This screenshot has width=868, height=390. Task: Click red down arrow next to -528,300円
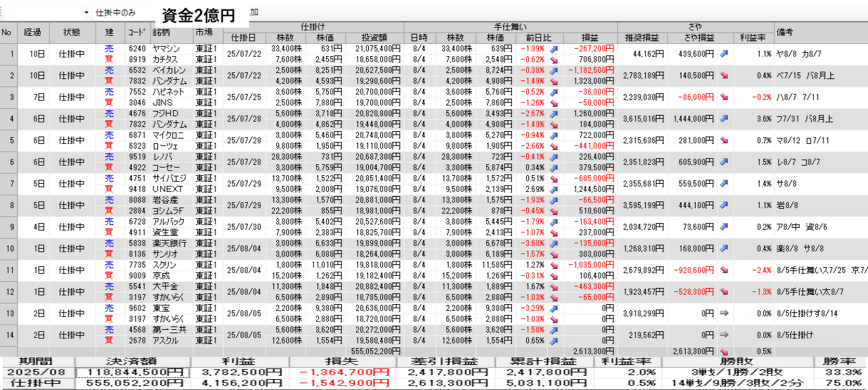pyautogui.click(x=723, y=292)
